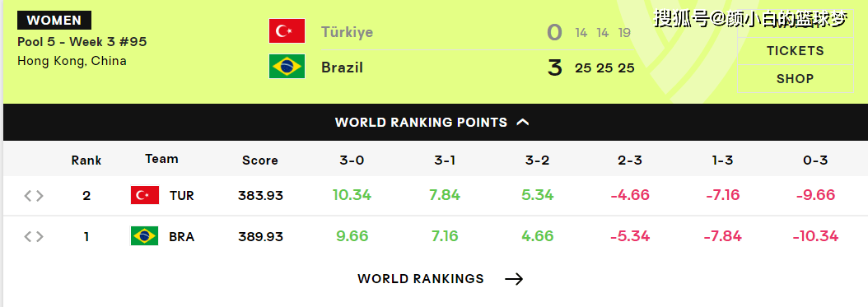Image resolution: width=868 pixels, height=307 pixels.
Task: Open the Brazil team name link
Action: click(x=342, y=67)
